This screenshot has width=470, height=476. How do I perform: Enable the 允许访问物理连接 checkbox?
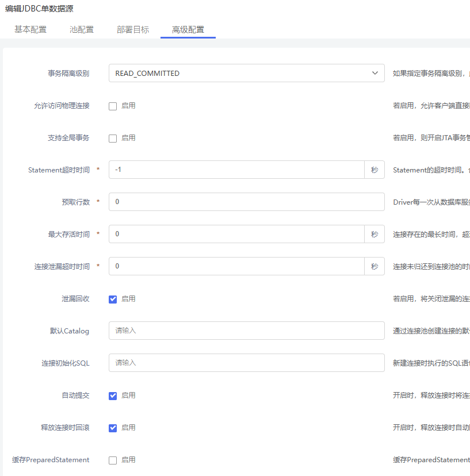pyautogui.click(x=113, y=106)
